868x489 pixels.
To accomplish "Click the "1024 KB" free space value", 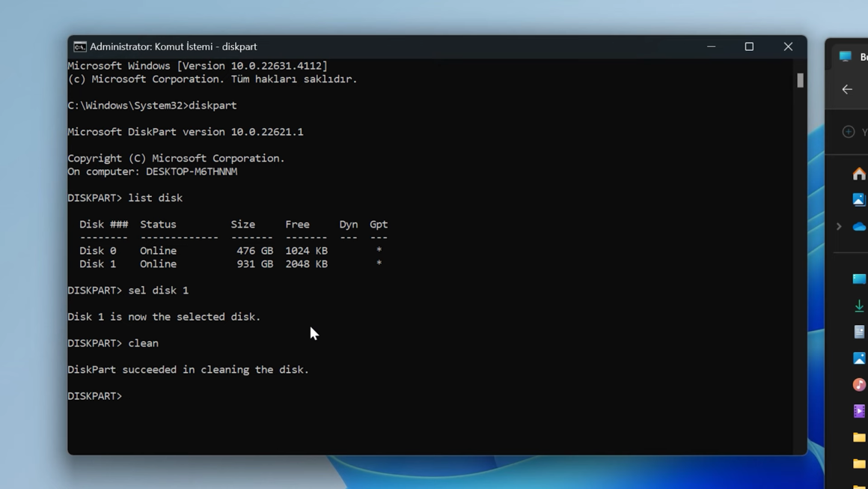I will [306, 251].
